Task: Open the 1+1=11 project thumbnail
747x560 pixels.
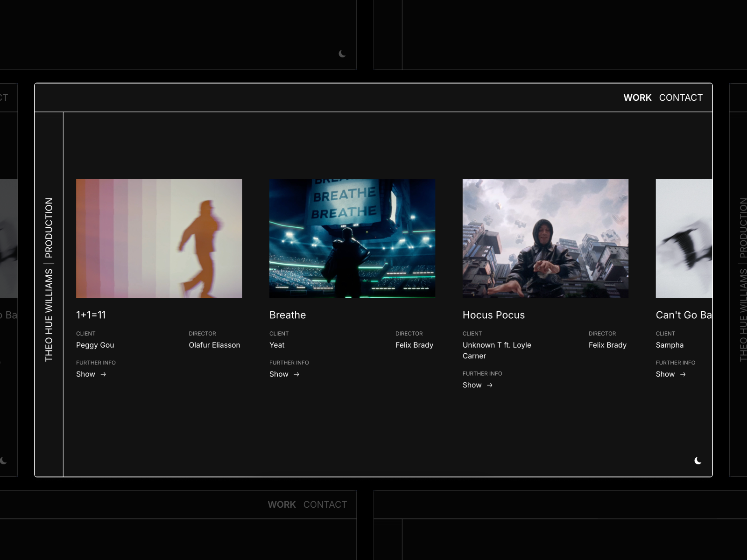Action: [159, 238]
